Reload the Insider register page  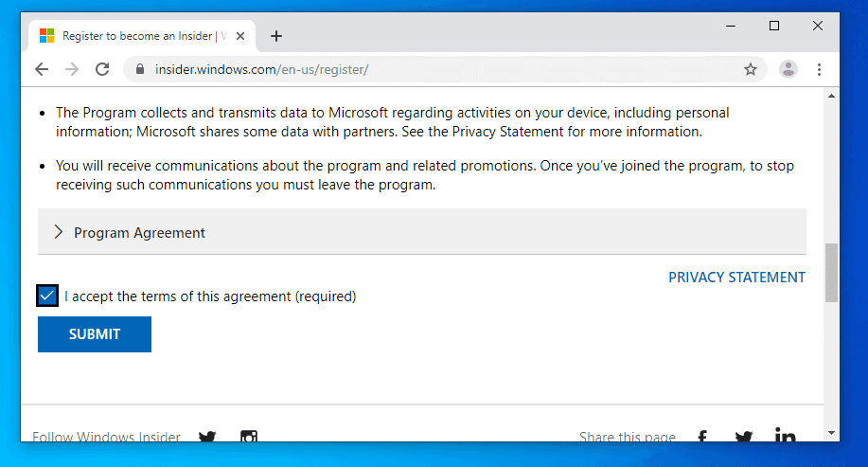point(102,69)
